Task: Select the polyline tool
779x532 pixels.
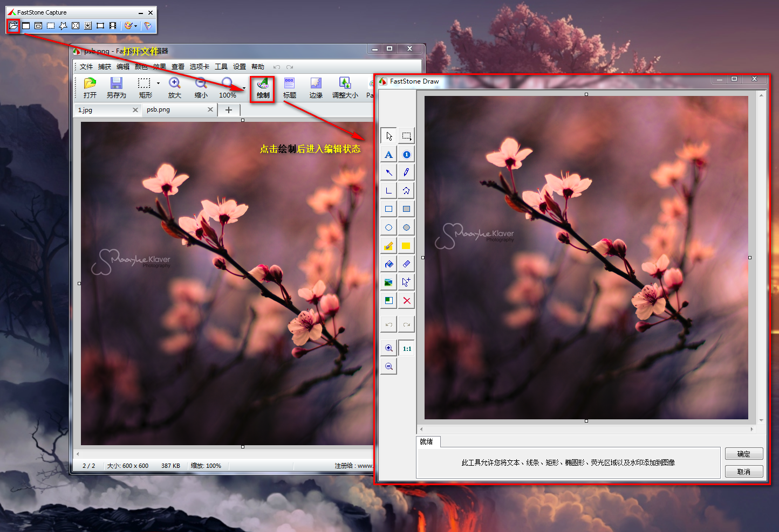Action: click(389, 191)
